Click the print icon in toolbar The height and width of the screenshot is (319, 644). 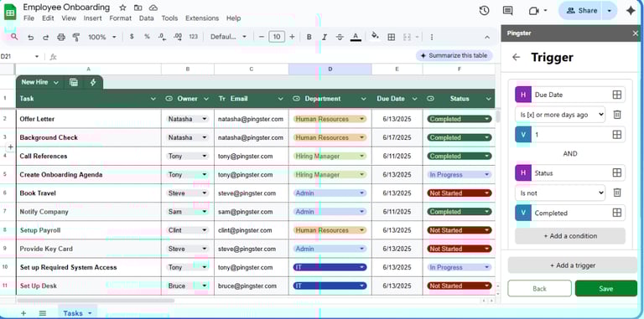tap(61, 37)
